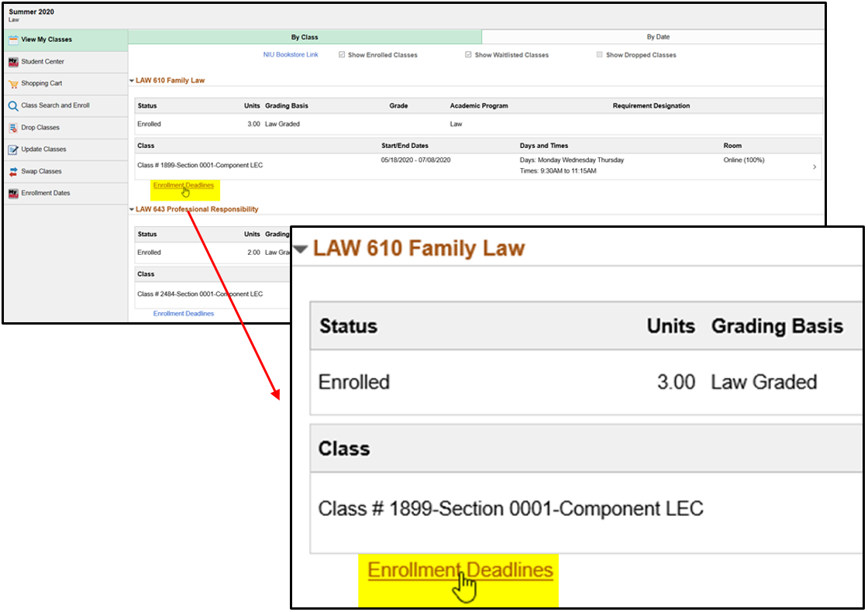
Task: Click highlighted Enrollment Deadlines under LAW 610
Action: [184, 186]
